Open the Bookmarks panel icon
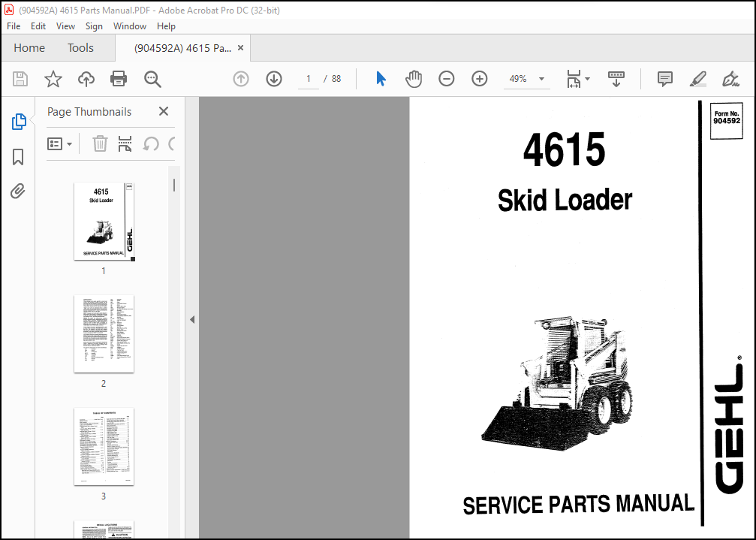 [18, 157]
